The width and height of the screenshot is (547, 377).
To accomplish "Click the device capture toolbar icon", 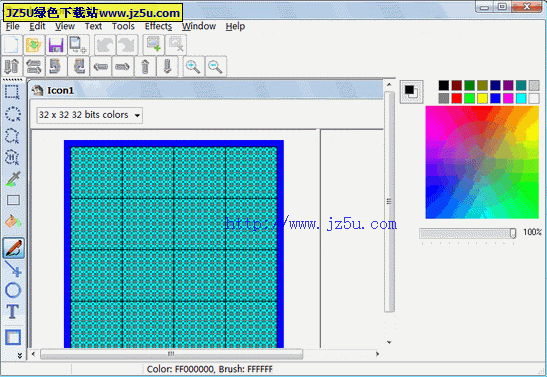I will click(x=78, y=45).
